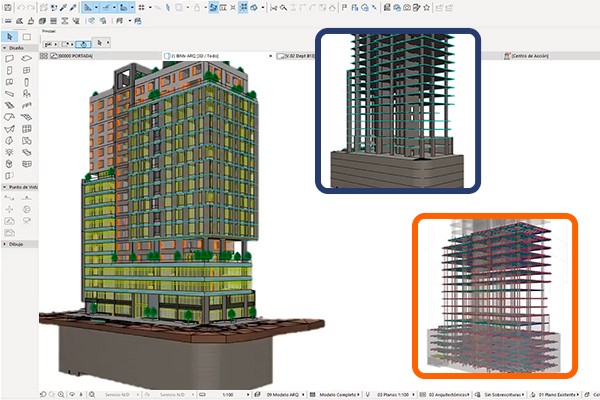This screenshot has width=600, height=400.
Task: Open the 01 Plano Existente renovation filter dropdown
Action: pos(559,394)
